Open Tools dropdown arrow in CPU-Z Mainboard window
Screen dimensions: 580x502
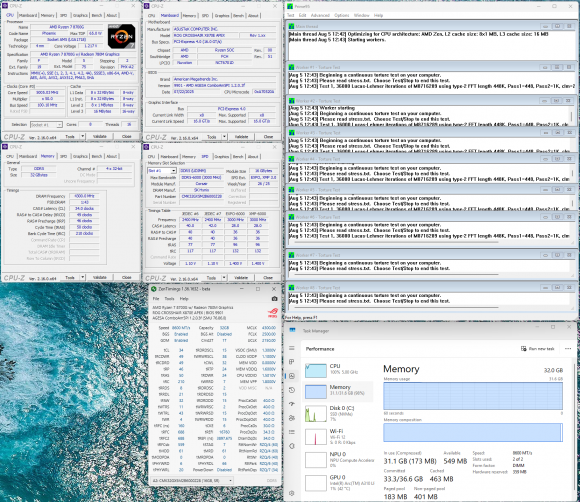[224, 137]
